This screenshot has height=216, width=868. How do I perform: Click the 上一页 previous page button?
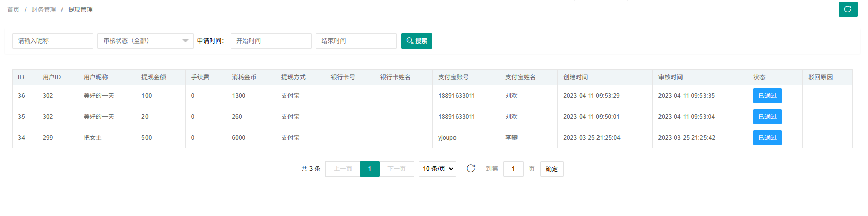(343, 169)
